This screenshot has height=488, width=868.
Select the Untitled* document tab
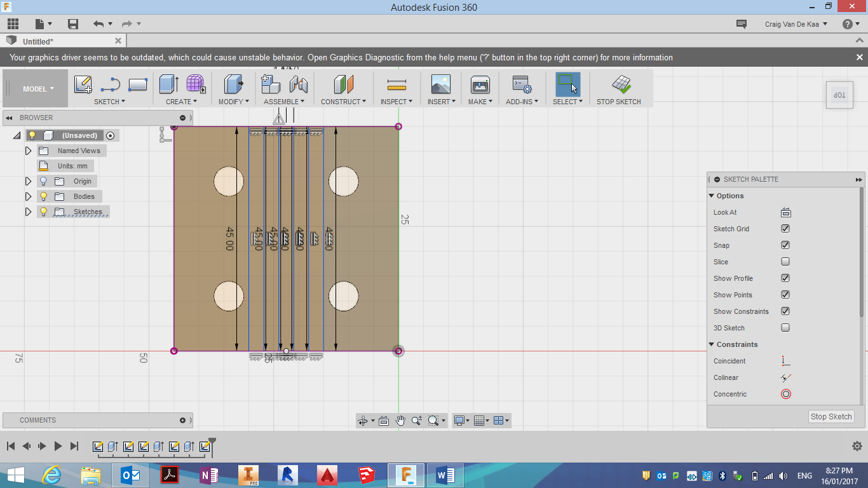(x=64, y=41)
